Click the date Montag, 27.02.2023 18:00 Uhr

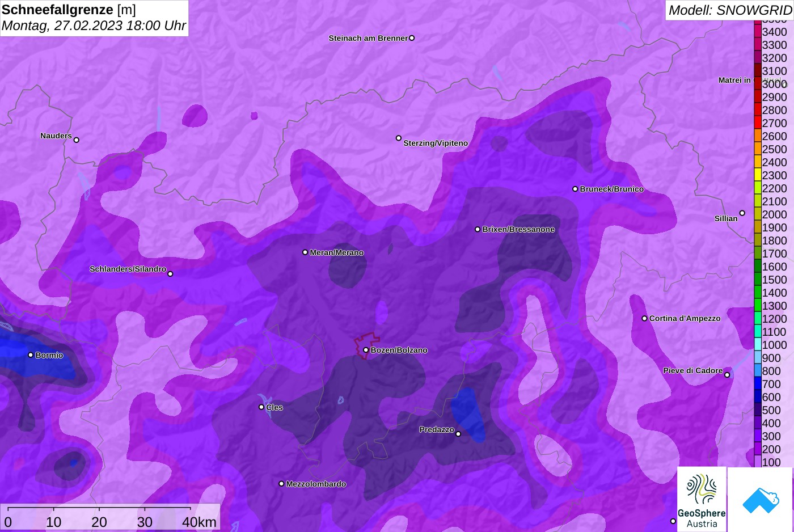[x=94, y=26]
